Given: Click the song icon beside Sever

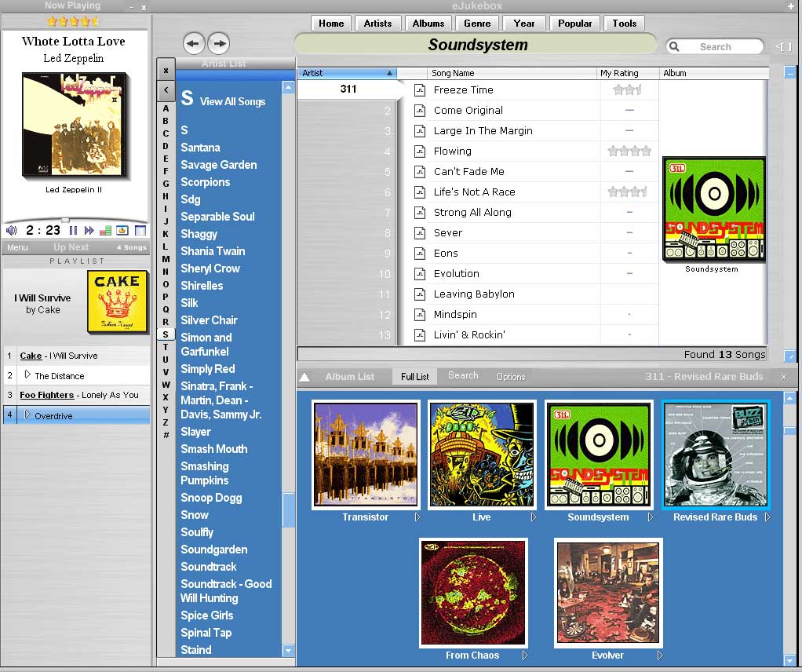Looking at the screenshot, I should pos(419,233).
